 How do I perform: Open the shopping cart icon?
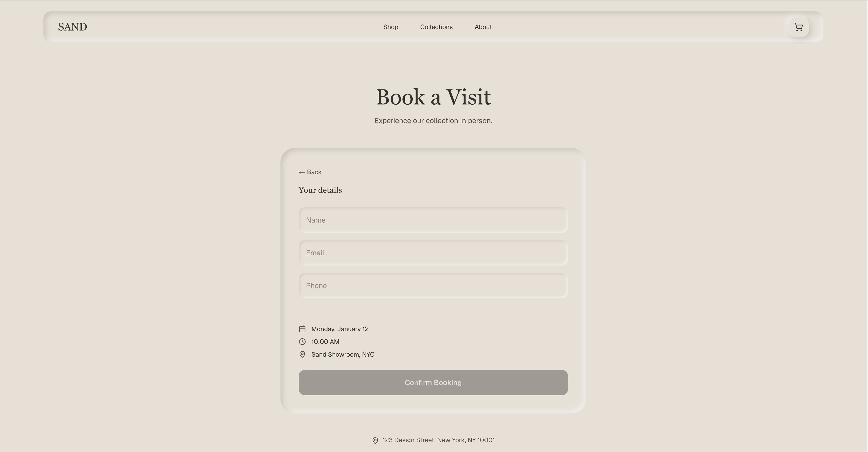click(x=799, y=27)
